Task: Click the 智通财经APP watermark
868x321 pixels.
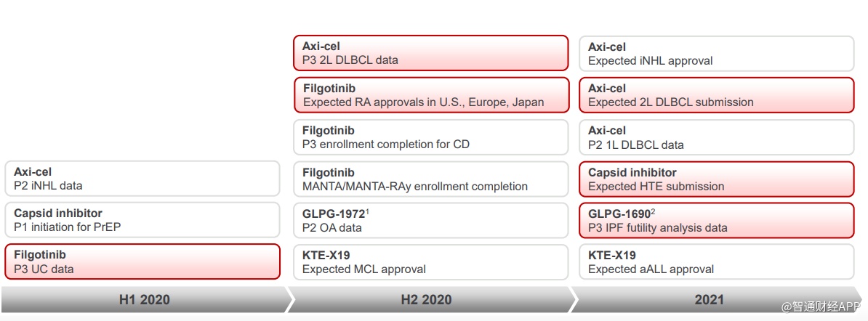Action: click(x=821, y=307)
